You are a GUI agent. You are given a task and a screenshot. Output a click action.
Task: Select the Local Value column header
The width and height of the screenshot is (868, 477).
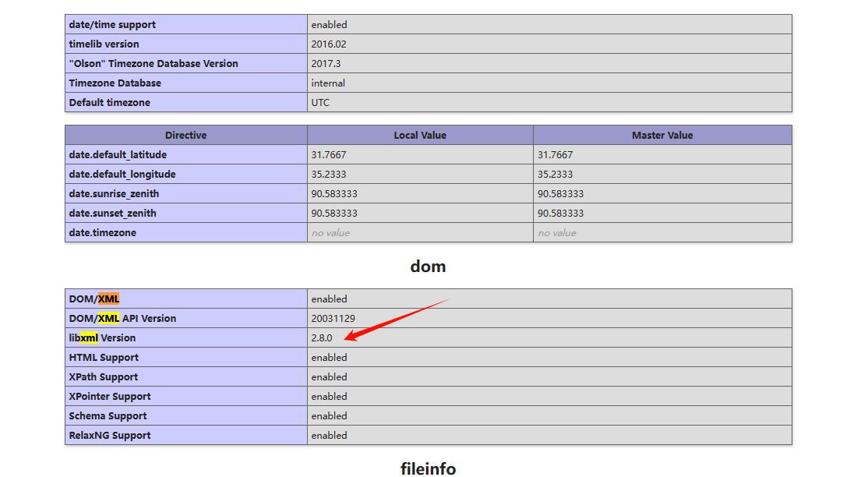pos(419,135)
